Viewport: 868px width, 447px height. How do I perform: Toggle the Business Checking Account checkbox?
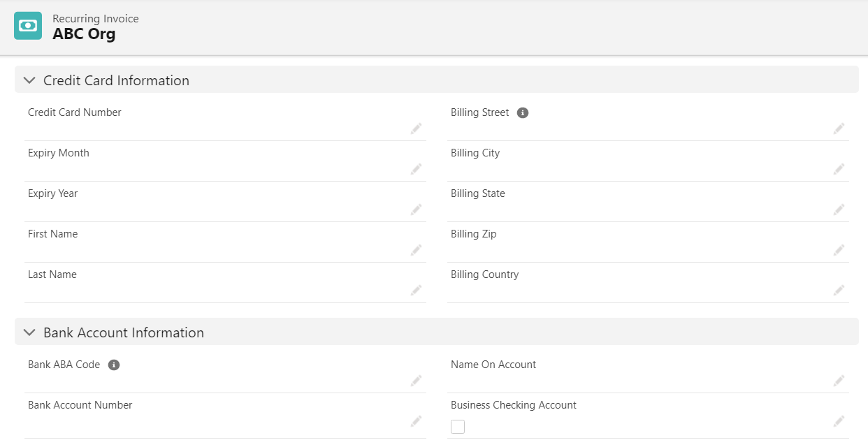tap(458, 426)
